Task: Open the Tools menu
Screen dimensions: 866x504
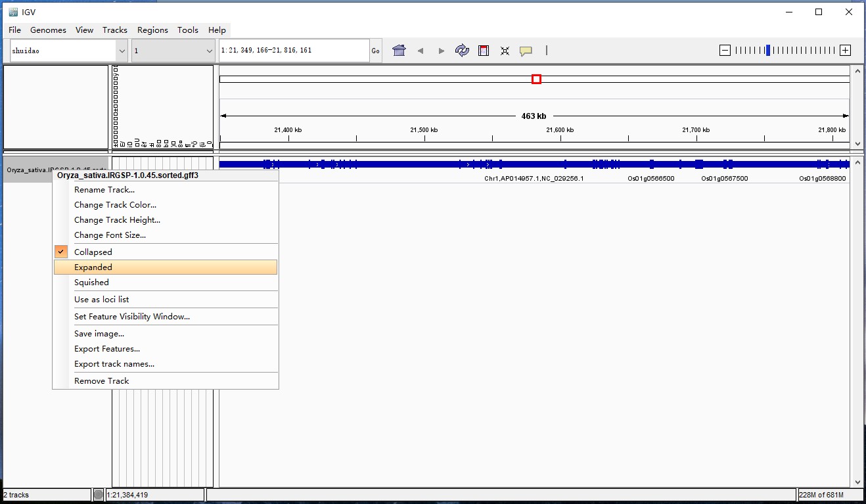Action: tap(188, 30)
